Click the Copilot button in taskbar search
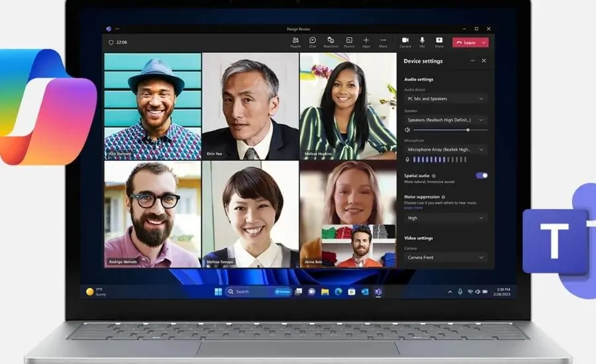The height and width of the screenshot is (364, 596). (x=282, y=292)
